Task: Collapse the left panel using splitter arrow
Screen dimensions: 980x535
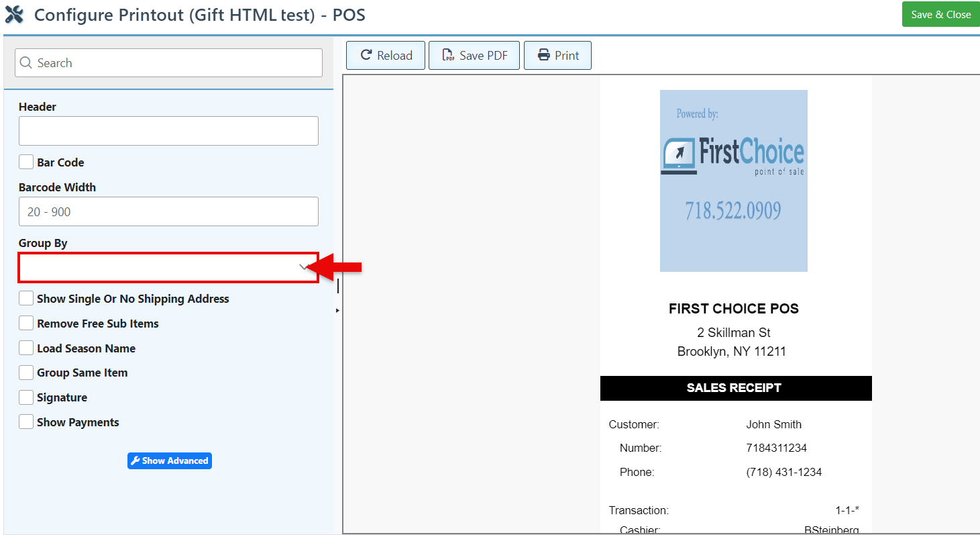Action: pos(337,310)
